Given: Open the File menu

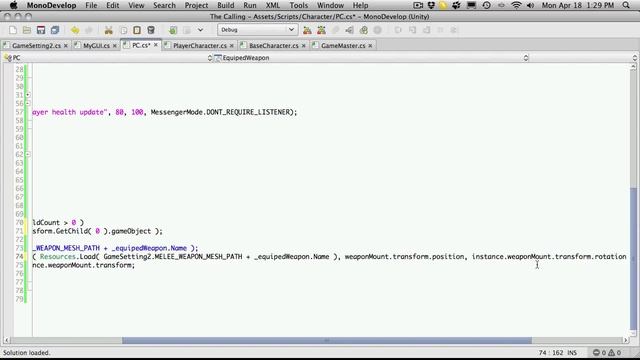Looking at the screenshot, I should [91, 5].
